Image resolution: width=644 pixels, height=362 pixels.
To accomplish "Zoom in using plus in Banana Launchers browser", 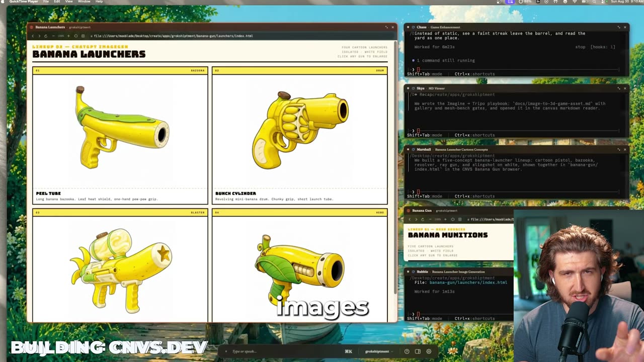I will [x=68, y=36].
